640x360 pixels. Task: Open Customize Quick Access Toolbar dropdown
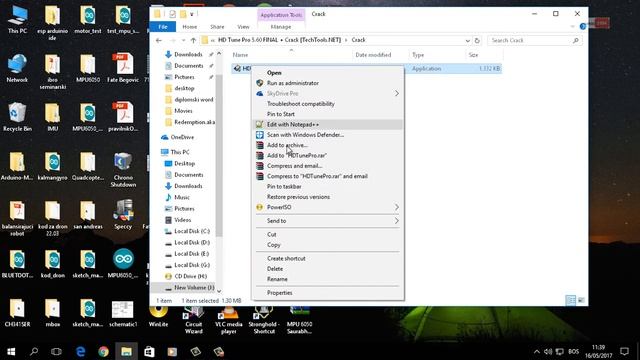[x=191, y=14]
